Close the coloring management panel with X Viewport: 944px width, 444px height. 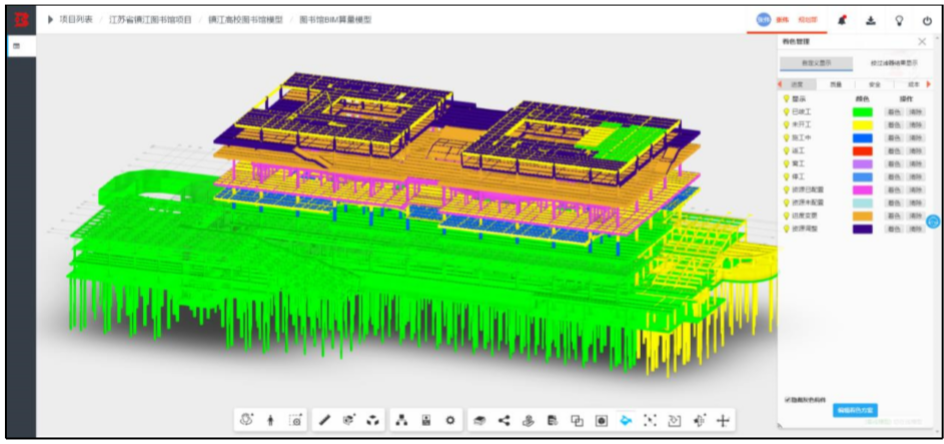point(922,42)
